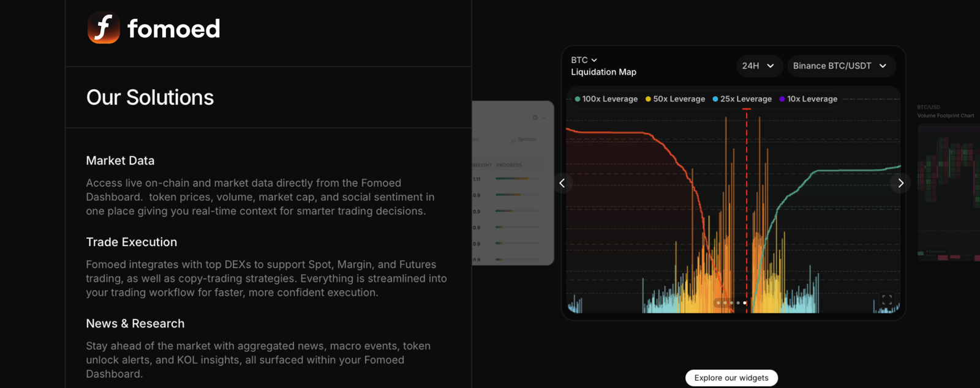Image resolution: width=980 pixels, height=388 pixels.
Task: Go to the previous widget slide
Action: click(562, 183)
